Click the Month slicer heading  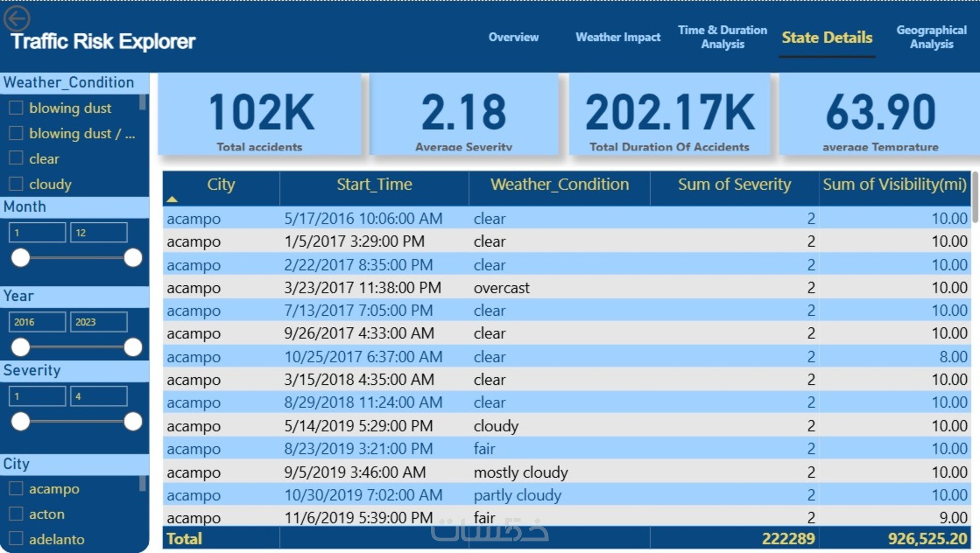(x=25, y=207)
